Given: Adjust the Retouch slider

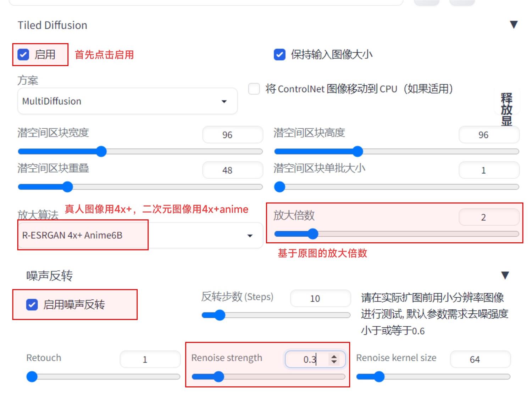Looking at the screenshot, I should pyautogui.click(x=103, y=377).
